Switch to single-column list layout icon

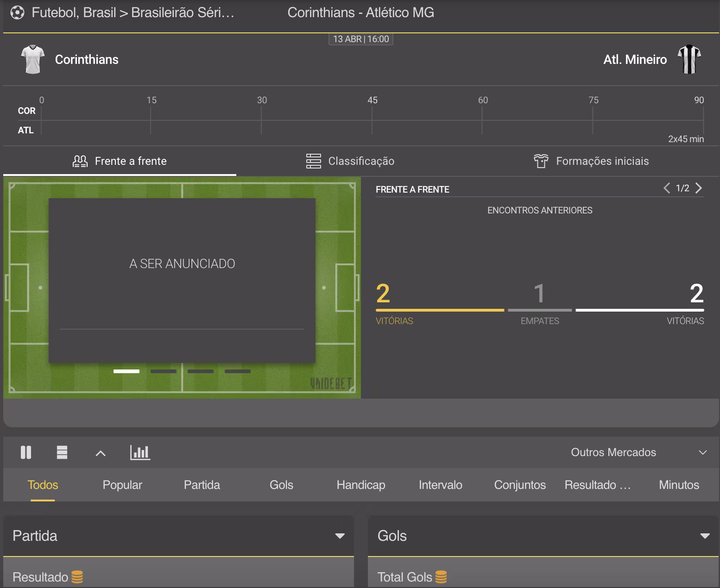click(x=62, y=452)
